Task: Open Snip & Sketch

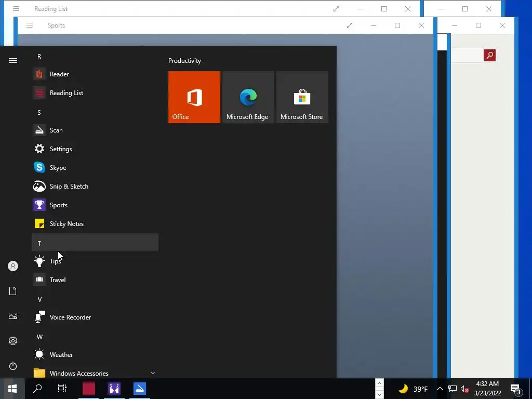Action: pos(95,187)
